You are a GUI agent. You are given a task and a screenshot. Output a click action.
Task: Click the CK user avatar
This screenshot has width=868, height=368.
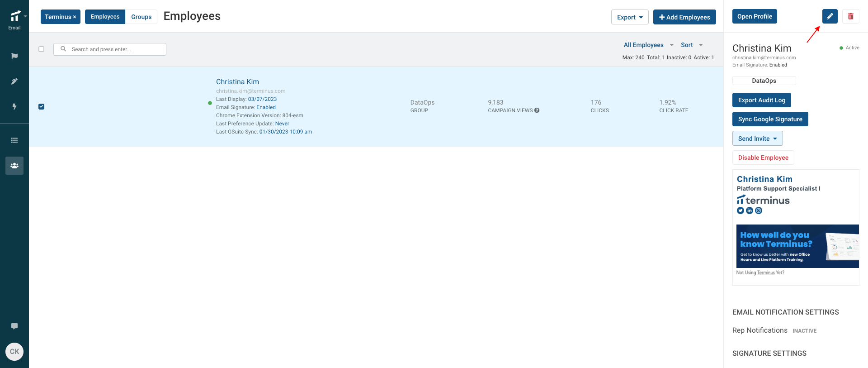pos(14,352)
